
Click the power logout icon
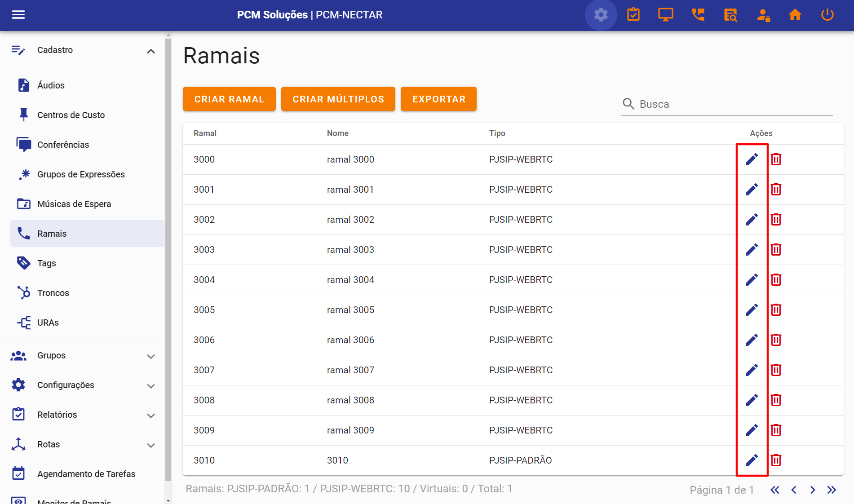pos(827,15)
